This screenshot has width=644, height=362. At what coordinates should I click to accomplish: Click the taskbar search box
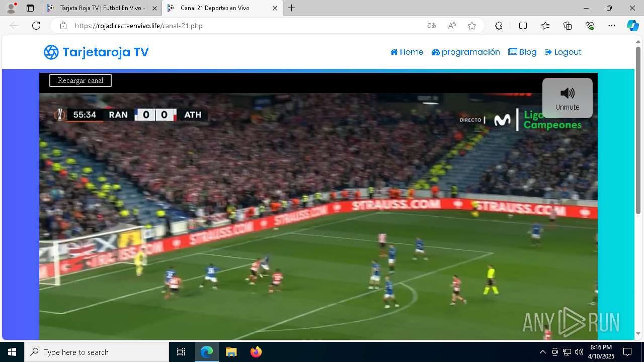coord(97,352)
